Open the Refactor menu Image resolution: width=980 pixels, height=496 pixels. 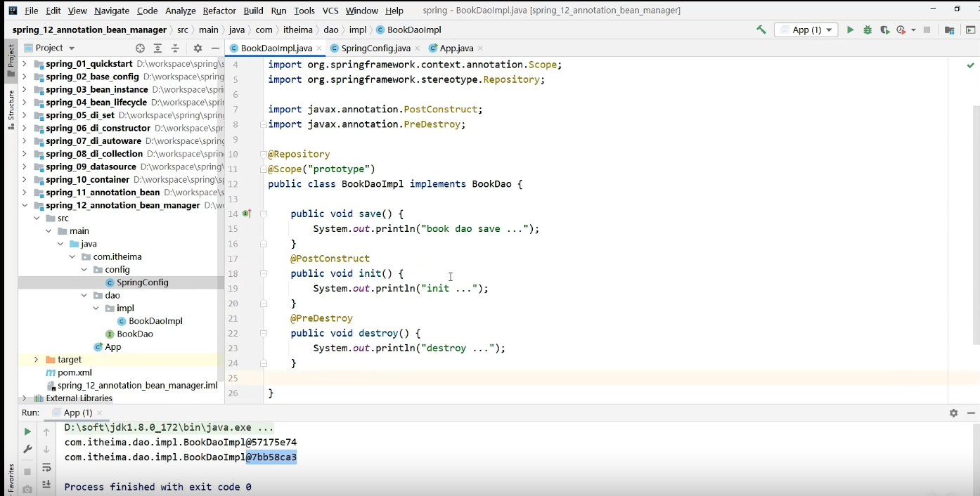(x=219, y=11)
